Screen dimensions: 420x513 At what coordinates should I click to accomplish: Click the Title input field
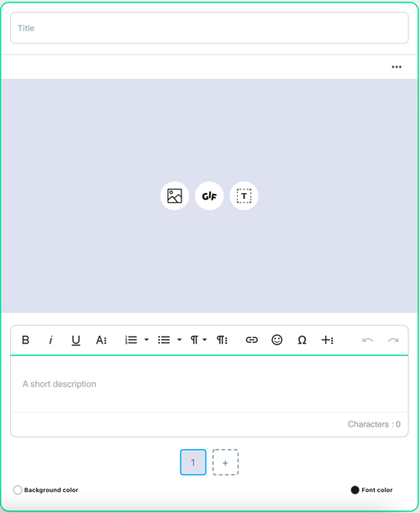(x=209, y=28)
